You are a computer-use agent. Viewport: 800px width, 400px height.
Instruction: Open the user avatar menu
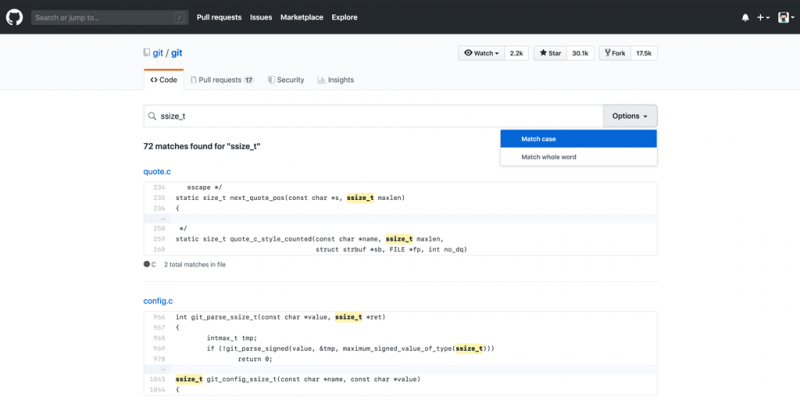(786, 17)
